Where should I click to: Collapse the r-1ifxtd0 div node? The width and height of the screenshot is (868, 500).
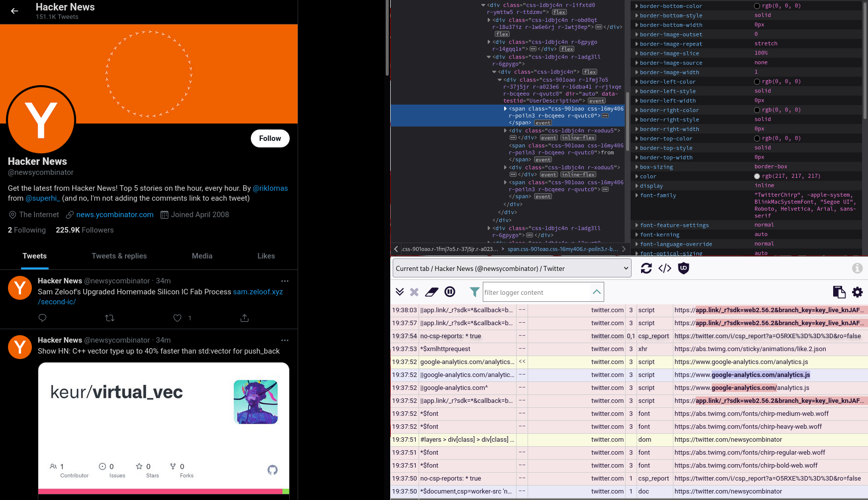point(483,5)
